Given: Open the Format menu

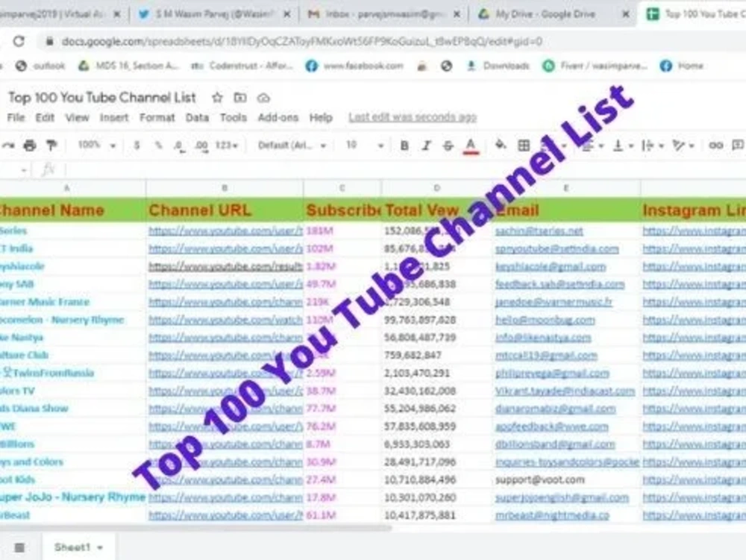Looking at the screenshot, I should tap(157, 117).
